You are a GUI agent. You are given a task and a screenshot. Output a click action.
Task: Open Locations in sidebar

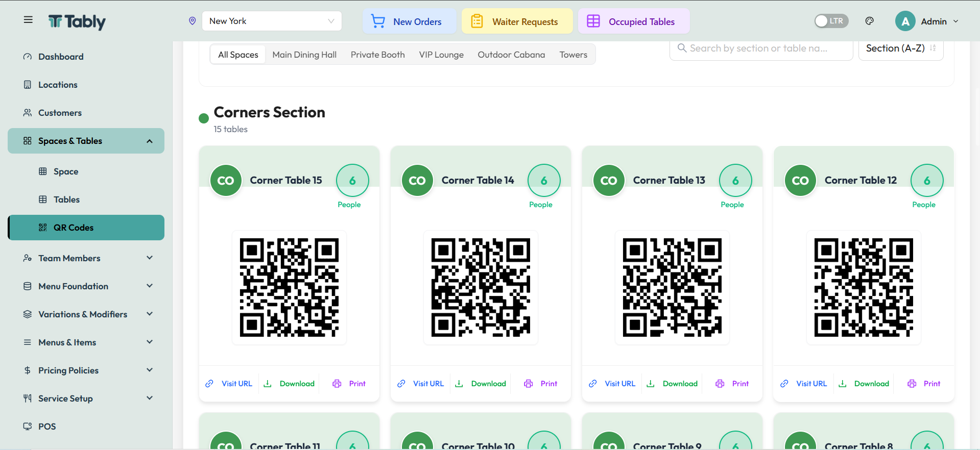pyautogui.click(x=86, y=85)
